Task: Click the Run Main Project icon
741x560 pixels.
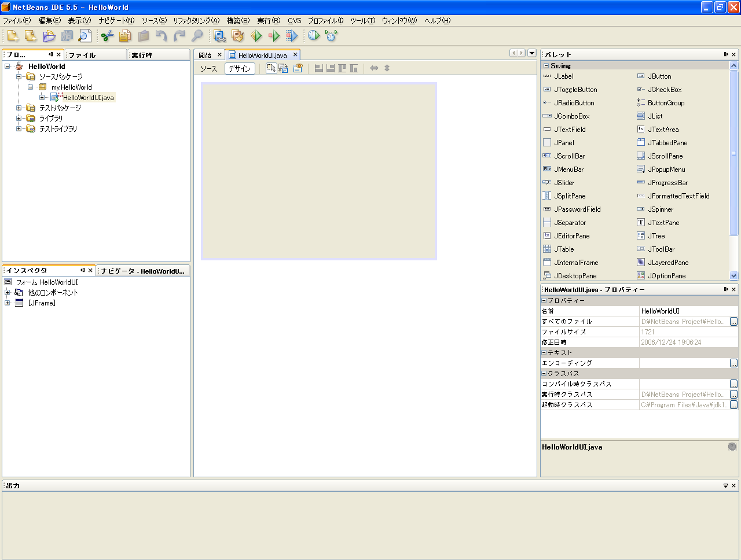Action: coord(256,36)
